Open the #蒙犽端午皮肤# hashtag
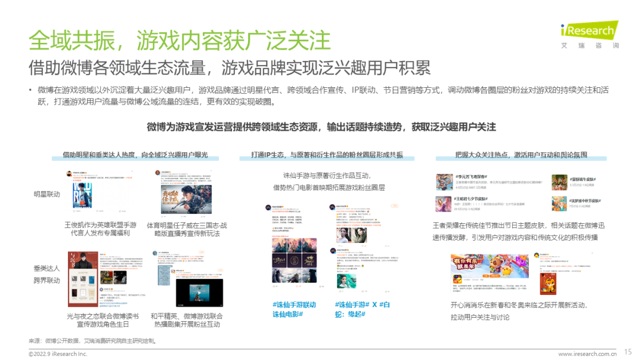This screenshot has width=644, height=363. 583,180
